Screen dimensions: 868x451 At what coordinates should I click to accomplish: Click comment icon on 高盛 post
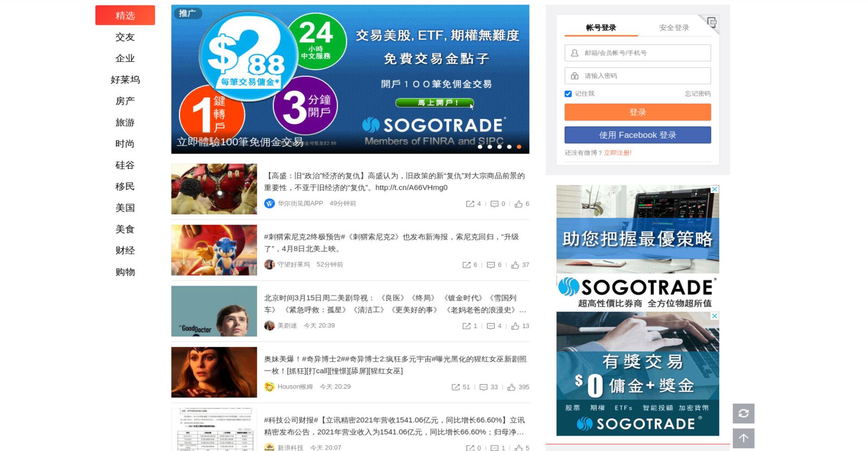pyautogui.click(x=495, y=204)
